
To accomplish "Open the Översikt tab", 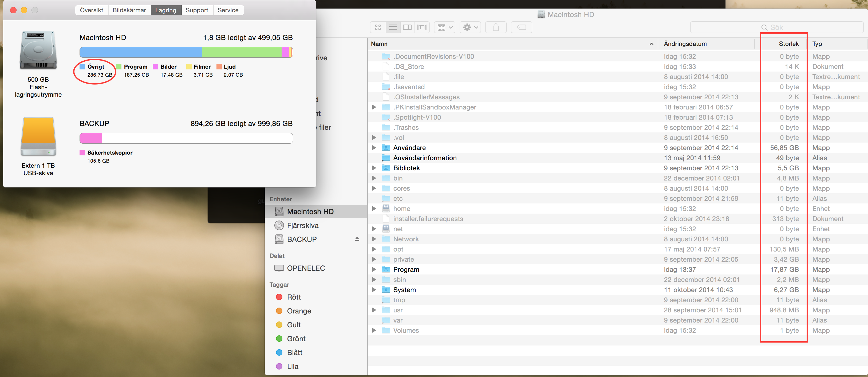I will coord(92,10).
